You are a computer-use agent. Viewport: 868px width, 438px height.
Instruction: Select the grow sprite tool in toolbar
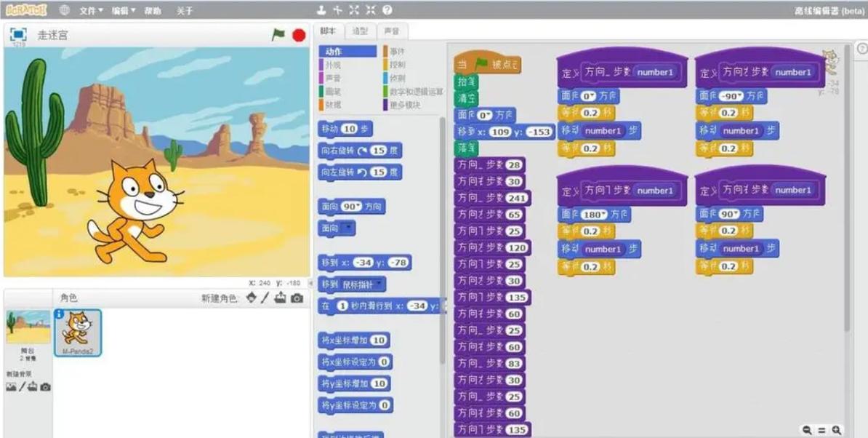(x=354, y=10)
